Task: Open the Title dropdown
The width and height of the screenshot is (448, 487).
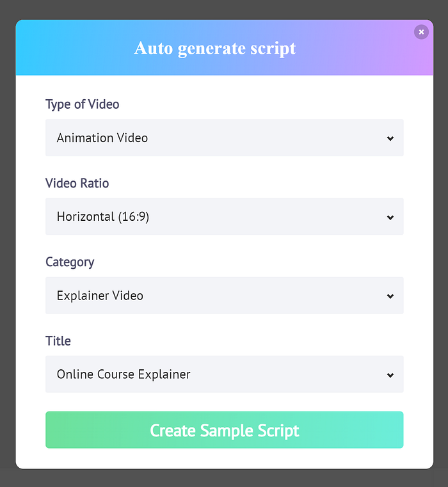Action: [x=224, y=374]
